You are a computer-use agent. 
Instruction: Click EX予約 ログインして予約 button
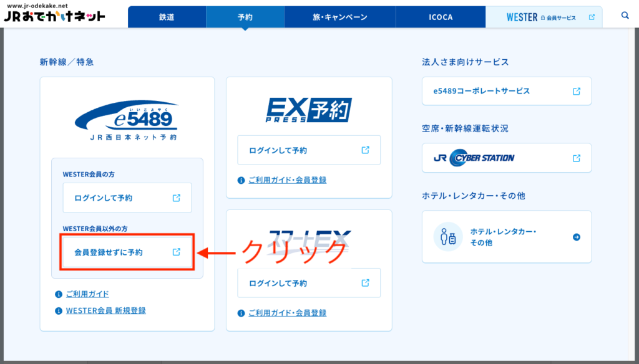pyautogui.click(x=309, y=150)
